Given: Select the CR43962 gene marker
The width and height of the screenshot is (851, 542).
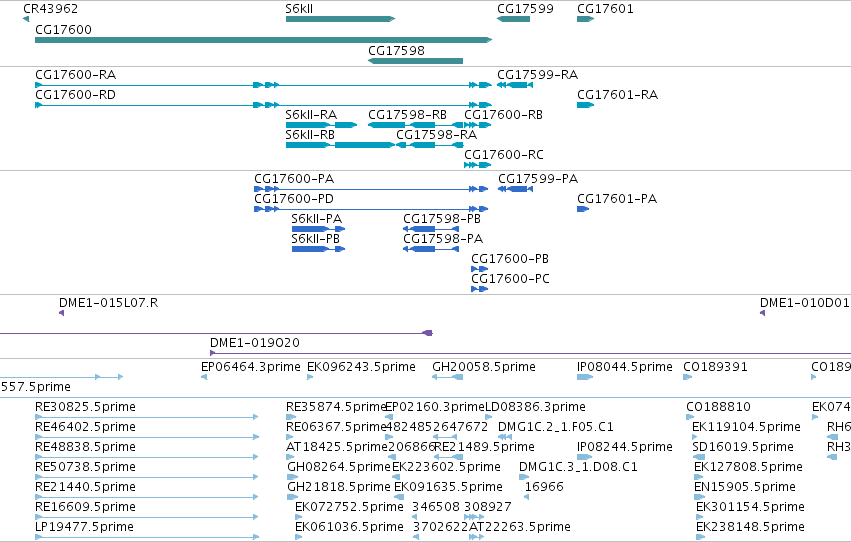Looking at the screenshot, I should (26, 19).
